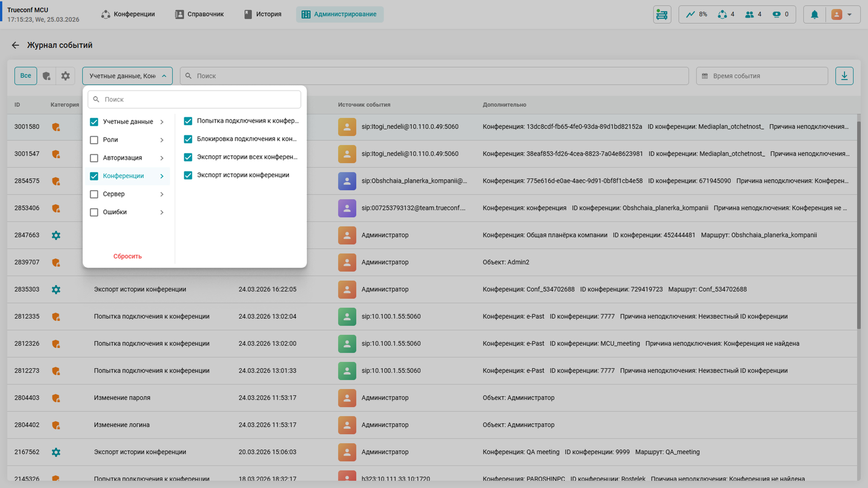This screenshot has height=488, width=868.
Task: Uncheck Блокировка подключения к конференции
Action: tap(188, 139)
